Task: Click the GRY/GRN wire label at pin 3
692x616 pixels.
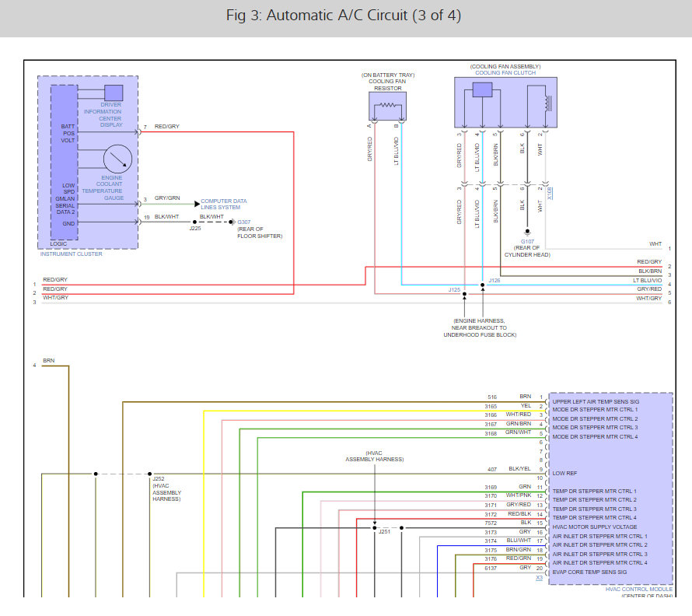Action: [x=167, y=198]
